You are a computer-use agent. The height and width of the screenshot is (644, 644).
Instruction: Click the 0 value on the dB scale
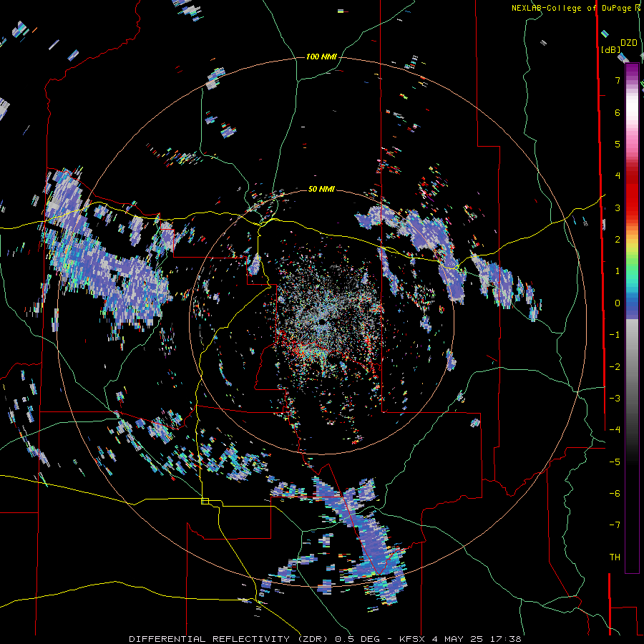618,303
